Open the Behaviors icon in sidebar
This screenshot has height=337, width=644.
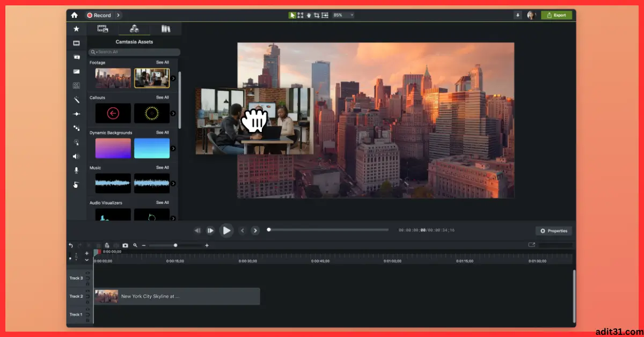pyautogui.click(x=76, y=128)
